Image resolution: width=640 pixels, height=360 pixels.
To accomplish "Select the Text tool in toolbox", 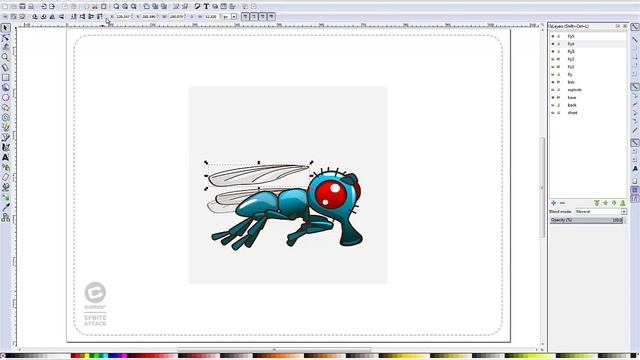I will point(5,158).
